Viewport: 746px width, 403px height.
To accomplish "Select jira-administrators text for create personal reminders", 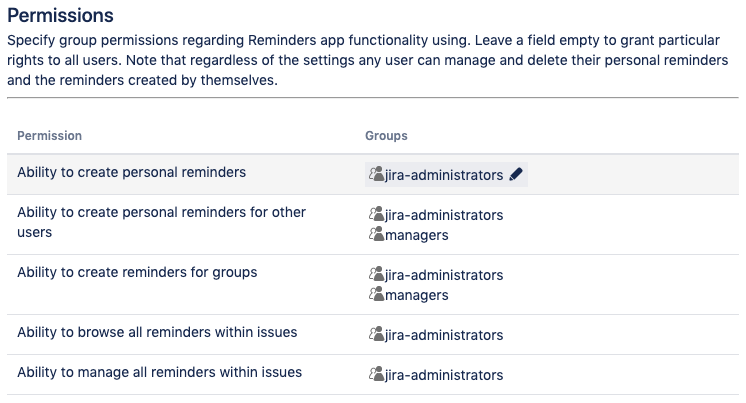I will (x=444, y=174).
